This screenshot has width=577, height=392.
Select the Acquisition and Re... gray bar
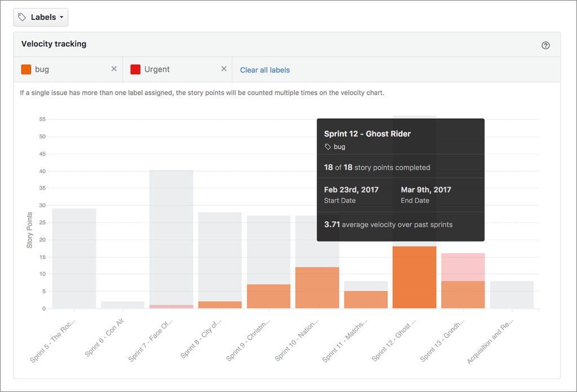pos(512,295)
